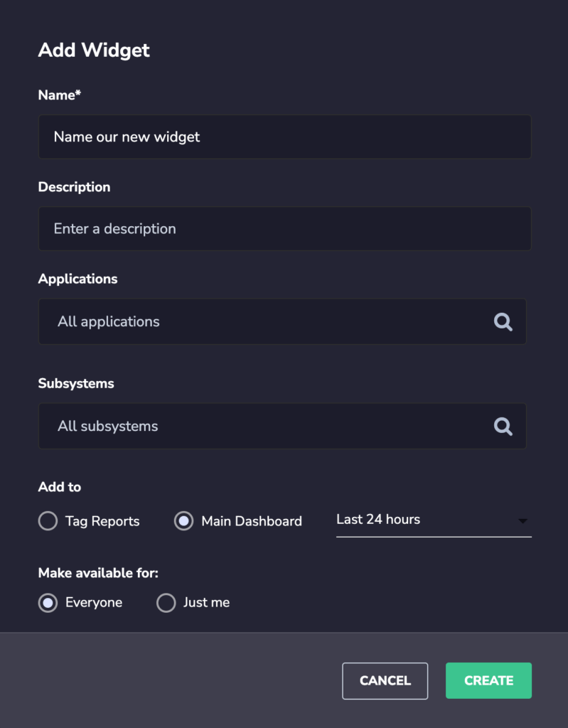Click the Subsystems field label
The image size is (568, 728).
coord(76,383)
